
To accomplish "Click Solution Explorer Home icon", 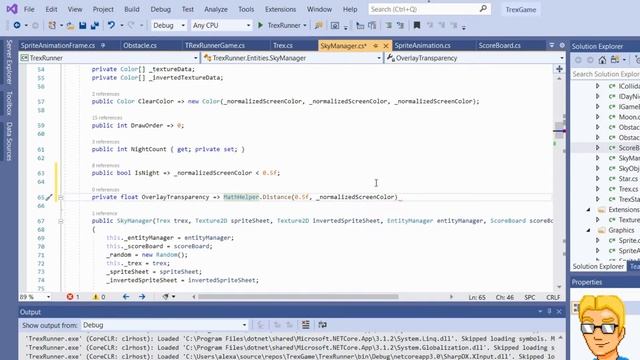I will pyautogui.click(x=602, y=60).
